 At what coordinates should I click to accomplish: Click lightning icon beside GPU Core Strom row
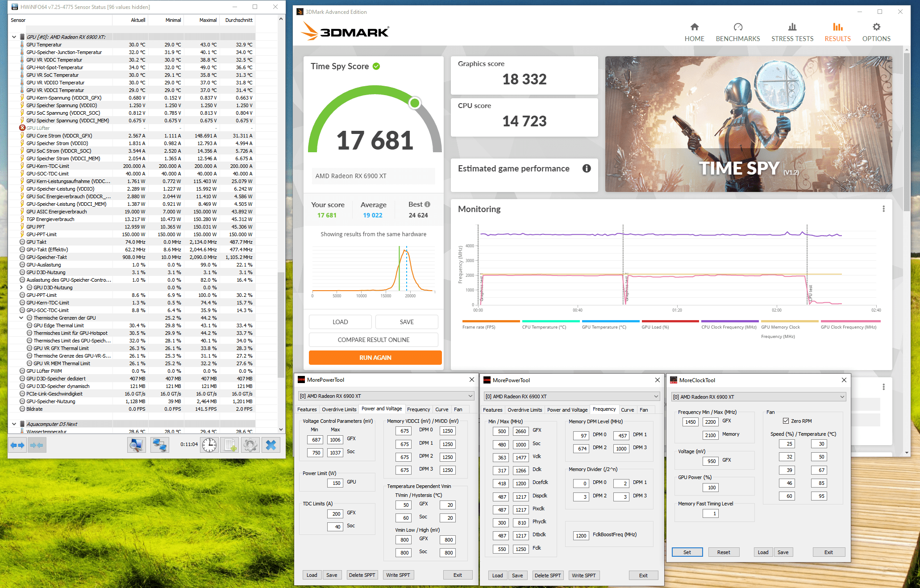(22, 136)
